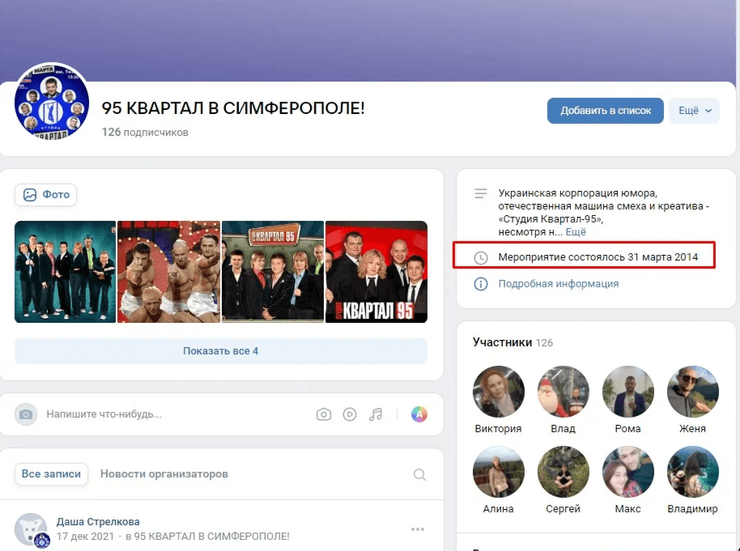Open the second photo of shirtless men
740x551 pixels.
pos(168,272)
